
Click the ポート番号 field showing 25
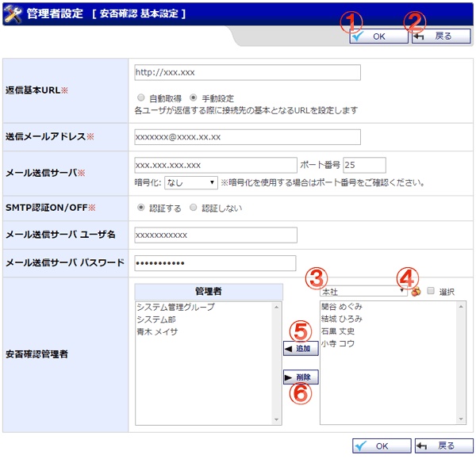tap(364, 166)
